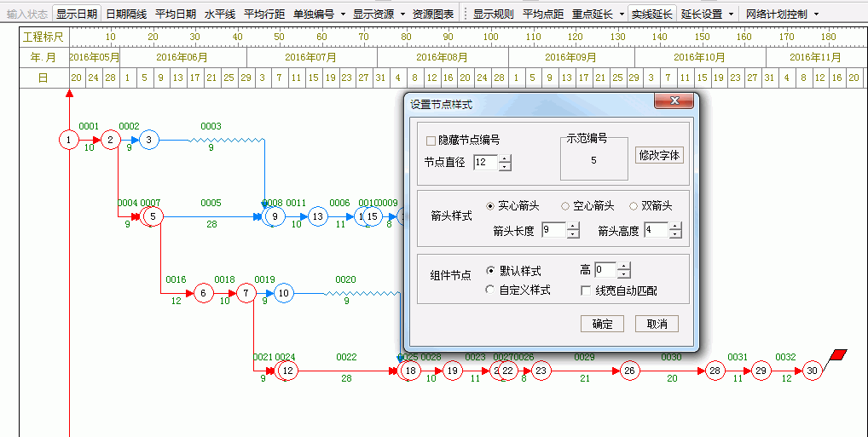Screen dimensions: 868x437
Task: Increase 高 value with up spinner
Action: [624, 267]
